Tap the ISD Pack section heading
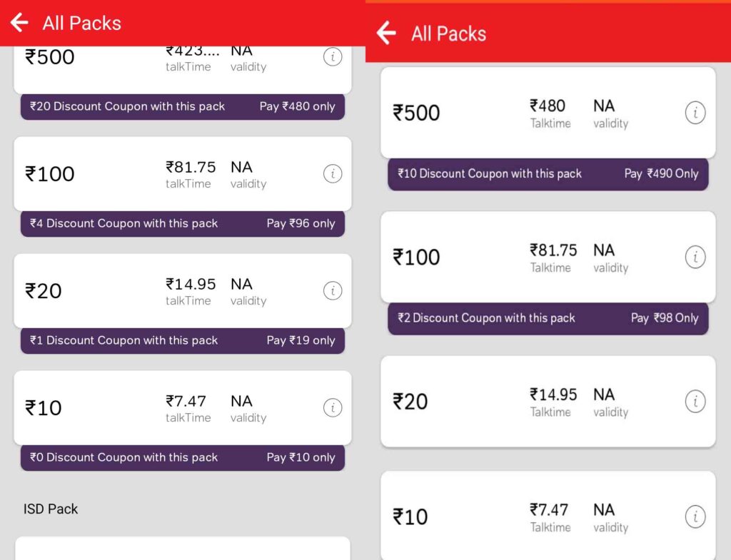Screen dimensions: 731x560 click(51, 509)
